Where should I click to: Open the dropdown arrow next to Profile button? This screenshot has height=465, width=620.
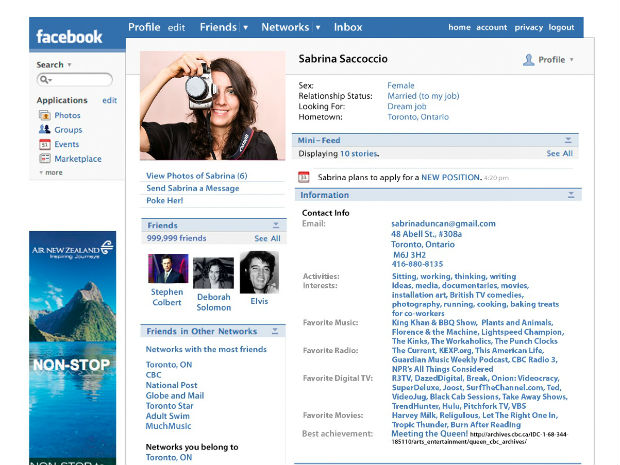click(571, 60)
